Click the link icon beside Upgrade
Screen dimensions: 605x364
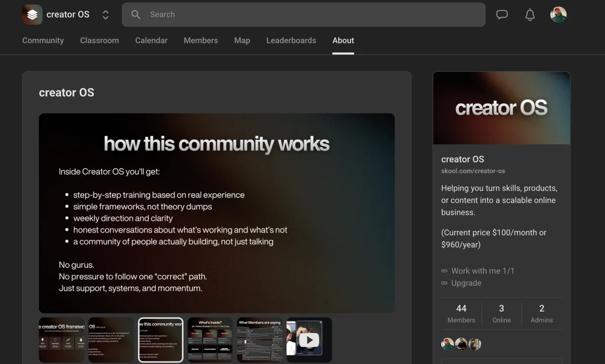click(x=444, y=283)
